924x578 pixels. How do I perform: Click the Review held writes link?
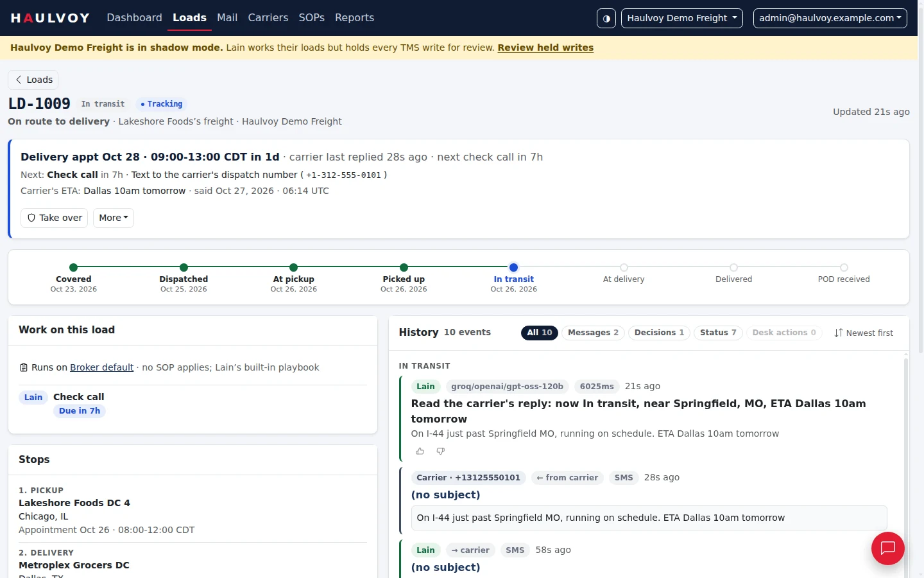click(545, 48)
